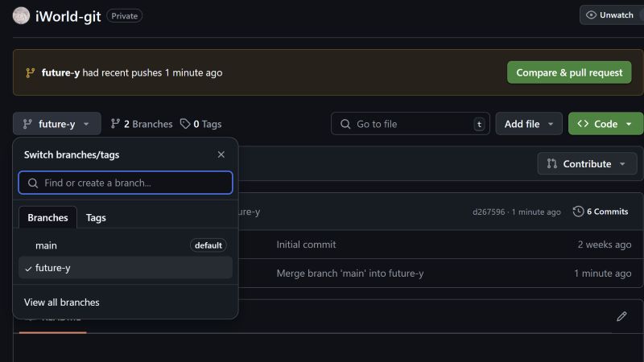The width and height of the screenshot is (644, 362).
Task: Focus the Go to file search field
Action: 411,124
